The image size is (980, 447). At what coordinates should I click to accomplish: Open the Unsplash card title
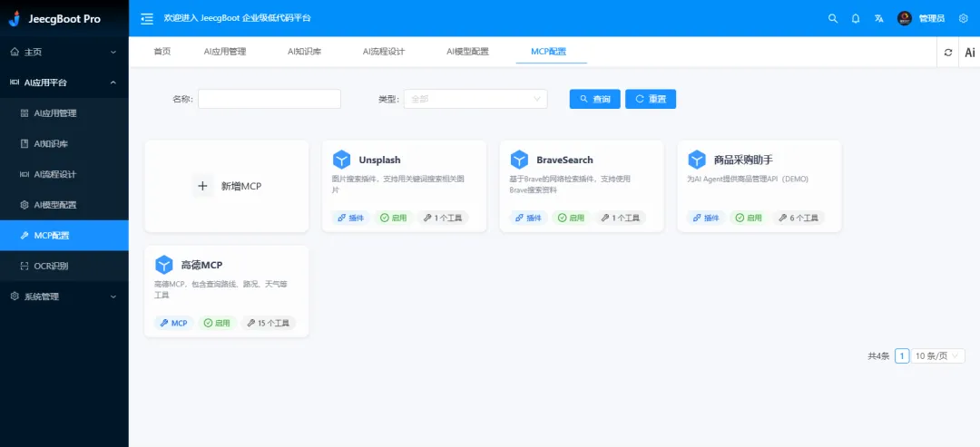click(380, 160)
